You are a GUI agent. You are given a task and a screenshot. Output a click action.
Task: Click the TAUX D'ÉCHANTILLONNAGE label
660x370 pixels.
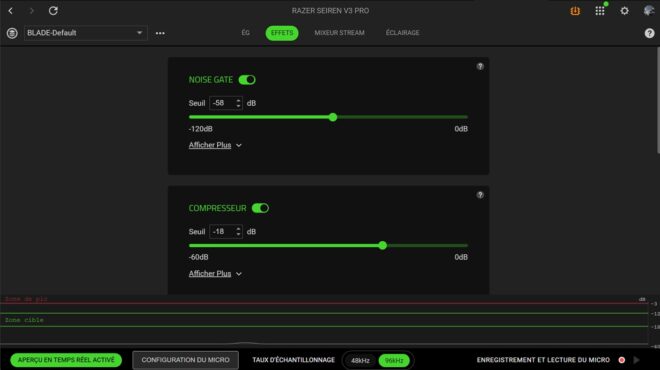pyautogui.click(x=293, y=360)
